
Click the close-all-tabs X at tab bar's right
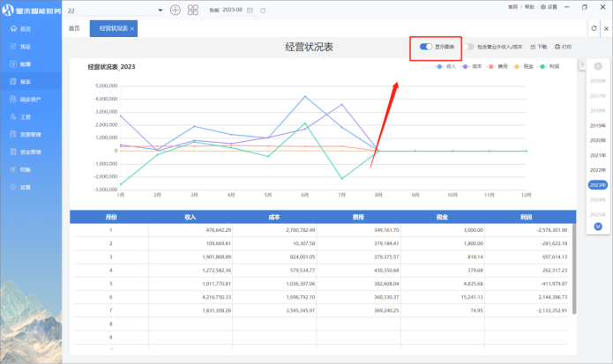[606, 28]
